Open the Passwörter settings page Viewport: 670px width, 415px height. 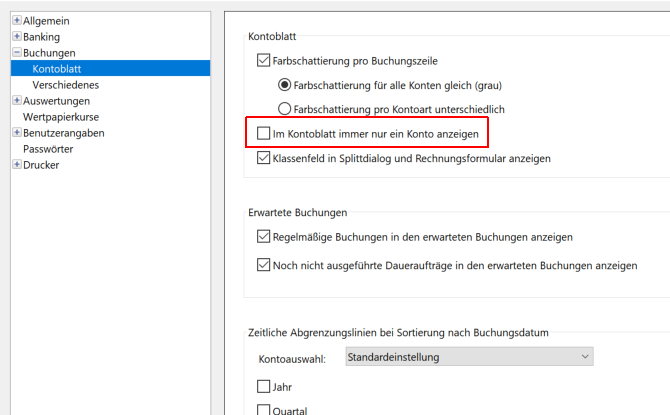[48, 149]
